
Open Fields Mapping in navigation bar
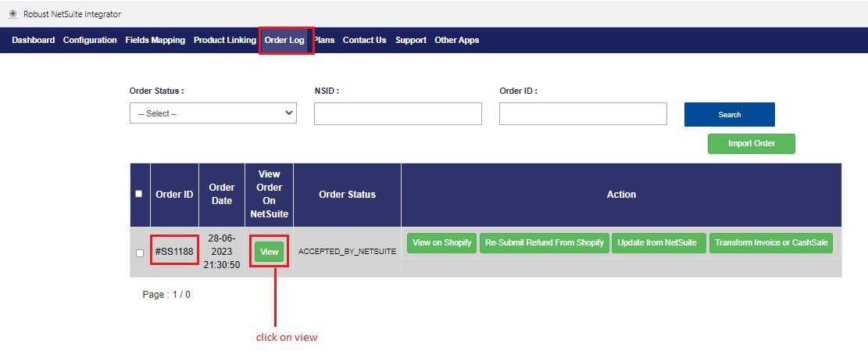point(155,40)
